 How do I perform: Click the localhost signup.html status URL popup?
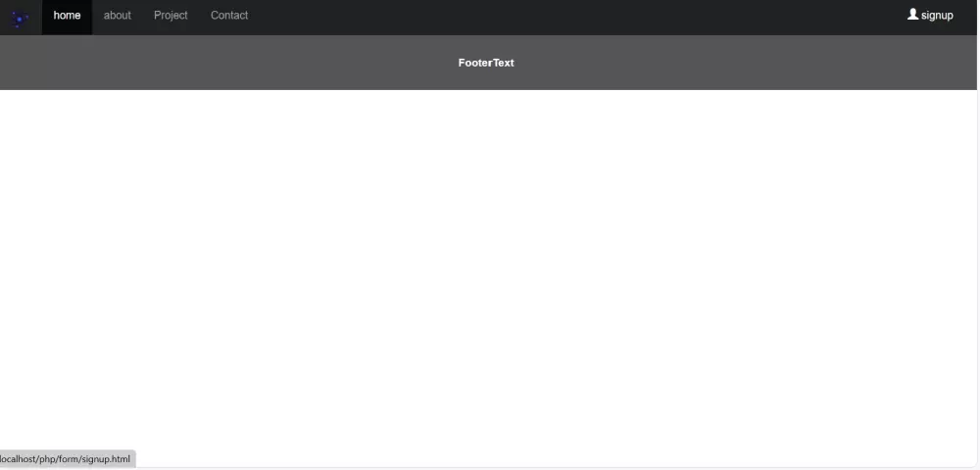point(67,459)
